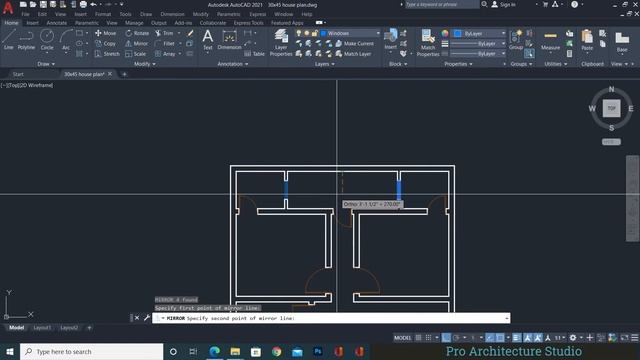This screenshot has height=360, width=640.
Task: Click Make Current layer button
Action: [x=355, y=43]
